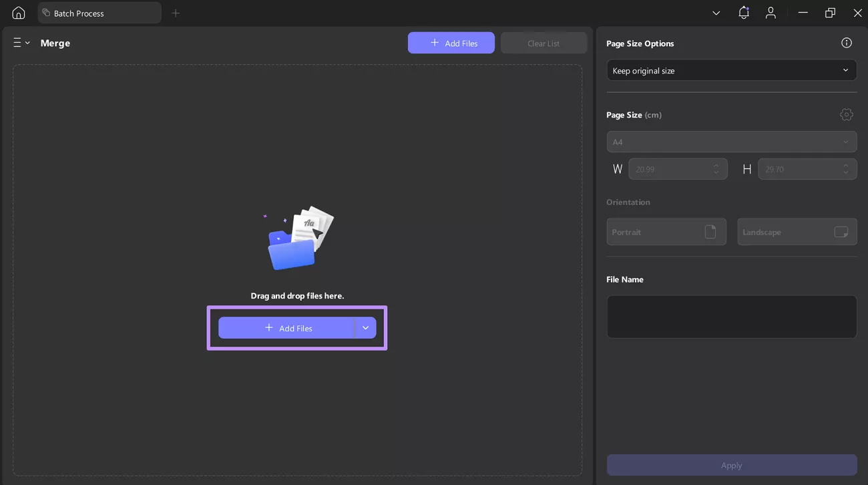Open the notifications bell
Screen dimensions: 868x485
[x=743, y=13]
